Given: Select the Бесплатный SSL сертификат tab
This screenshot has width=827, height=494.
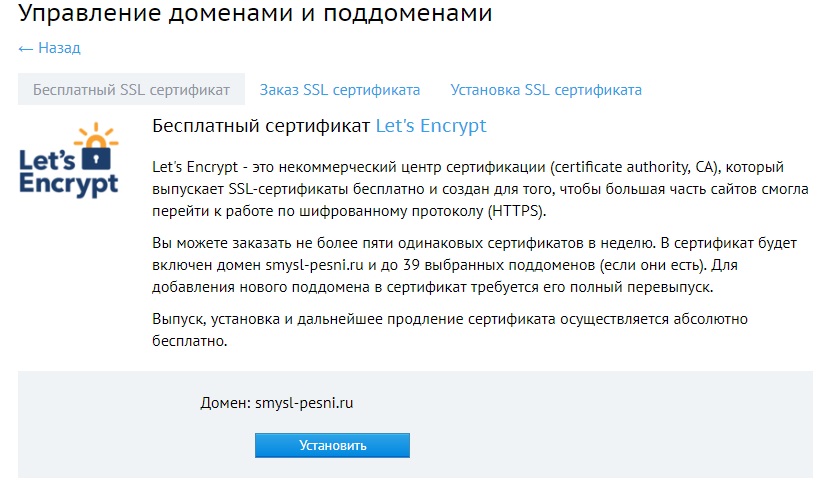Looking at the screenshot, I should point(131,90).
